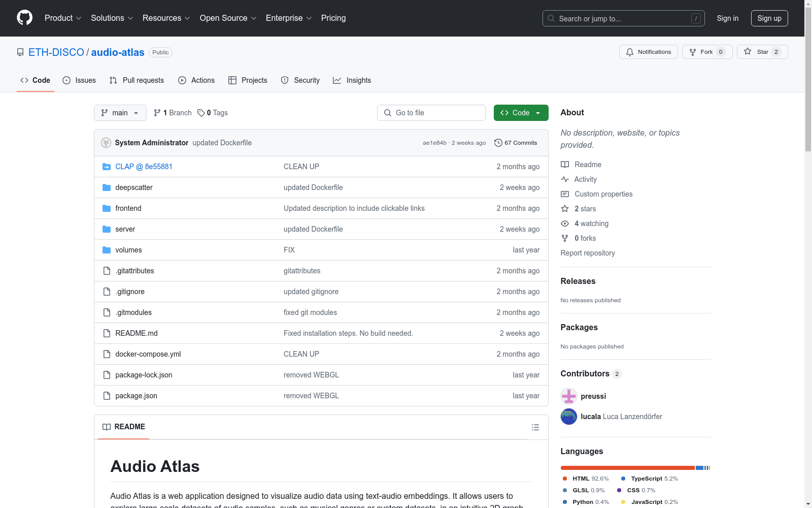
Task: Click the Custom properties icon
Action: tap(565, 194)
